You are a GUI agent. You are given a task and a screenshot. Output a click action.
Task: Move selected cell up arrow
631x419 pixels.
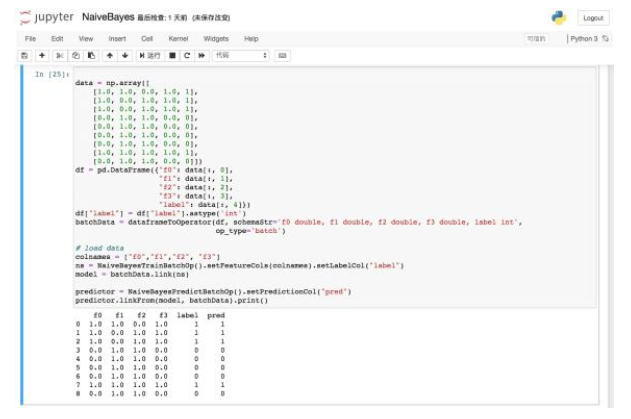tap(109, 56)
